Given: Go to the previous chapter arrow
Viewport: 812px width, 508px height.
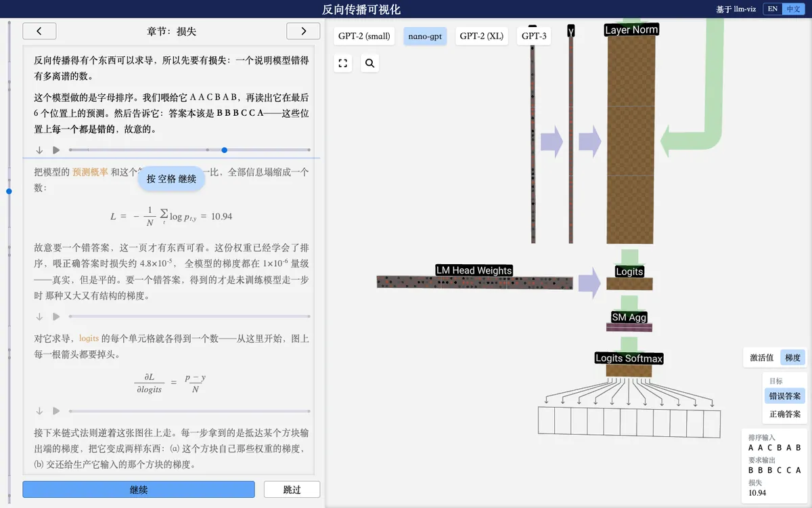Looking at the screenshot, I should coord(39,31).
